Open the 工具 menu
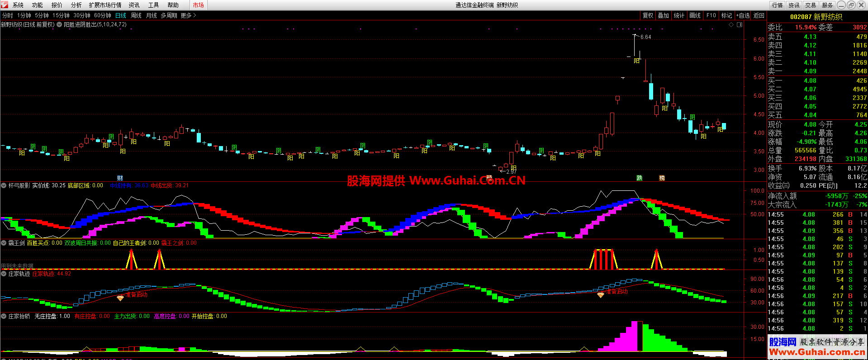868x360 pixels. [x=154, y=5]
